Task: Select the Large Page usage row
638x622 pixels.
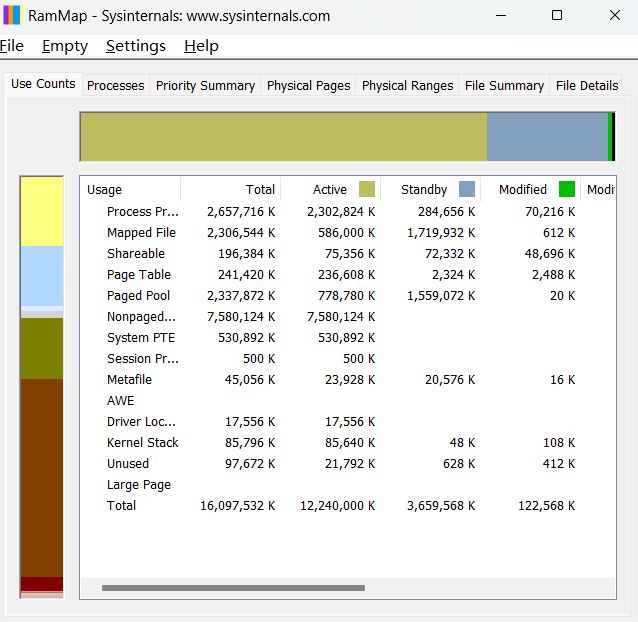Action: [x=347, y=485]
